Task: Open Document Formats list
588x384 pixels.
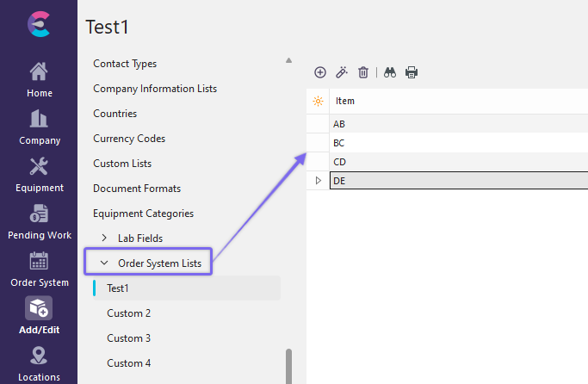Action: click(x=137, y=189)
